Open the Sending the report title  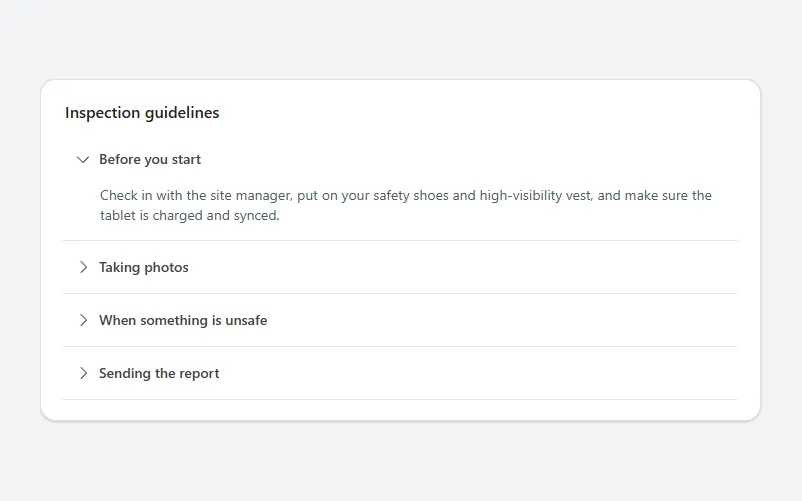tap(159, 374)
